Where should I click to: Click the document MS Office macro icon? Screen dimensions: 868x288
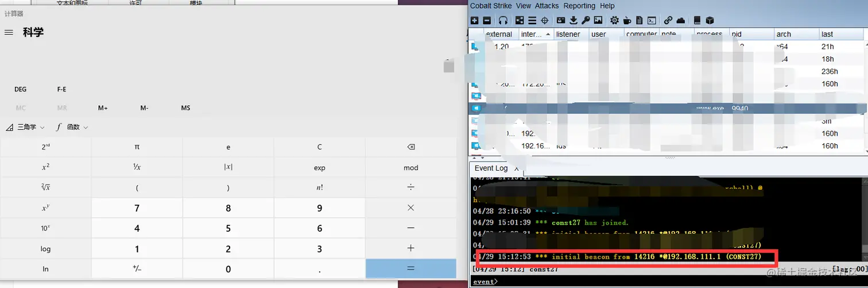click(x=639, y=20)
